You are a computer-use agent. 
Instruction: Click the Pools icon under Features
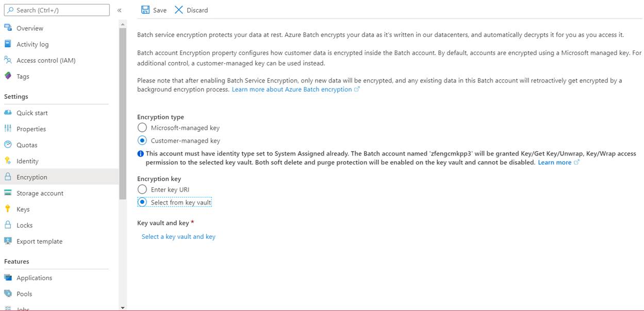point(7,292)
